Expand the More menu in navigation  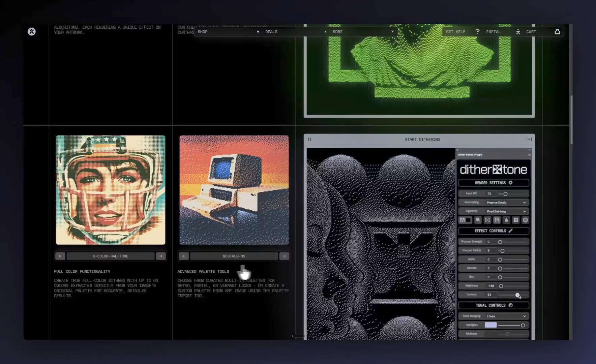click(x=363, y=32)
